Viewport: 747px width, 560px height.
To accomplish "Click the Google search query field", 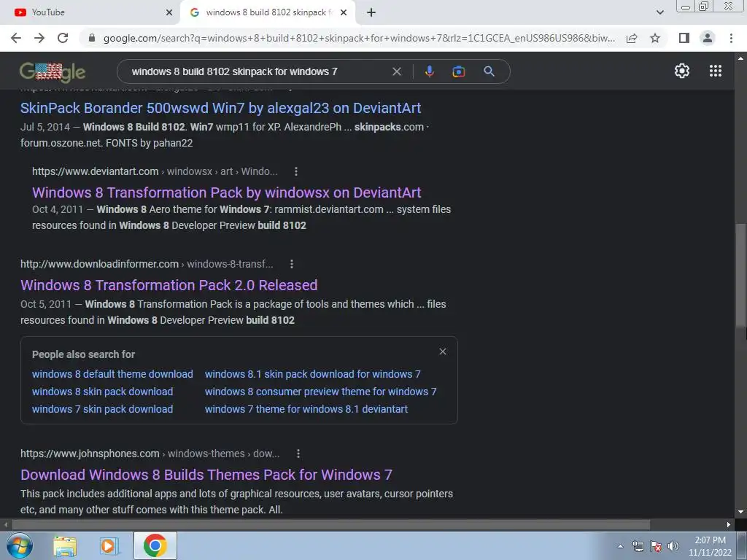I will [x=258, y=71].
